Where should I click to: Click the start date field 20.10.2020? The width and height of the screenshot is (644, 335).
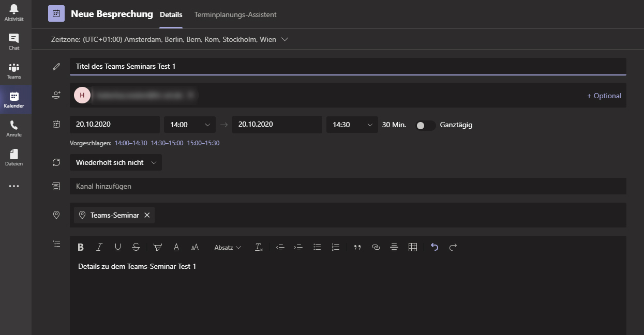tap(115, 125)
